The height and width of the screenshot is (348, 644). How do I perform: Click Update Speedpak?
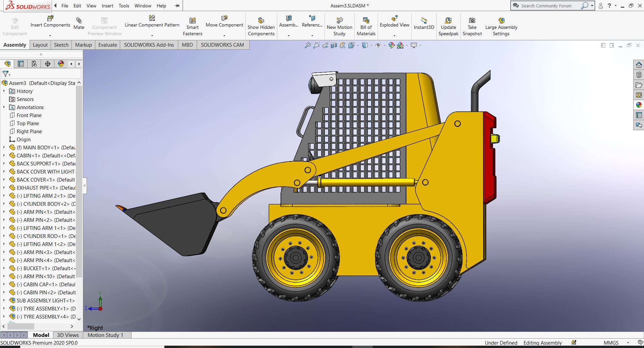tap(448, 27)
